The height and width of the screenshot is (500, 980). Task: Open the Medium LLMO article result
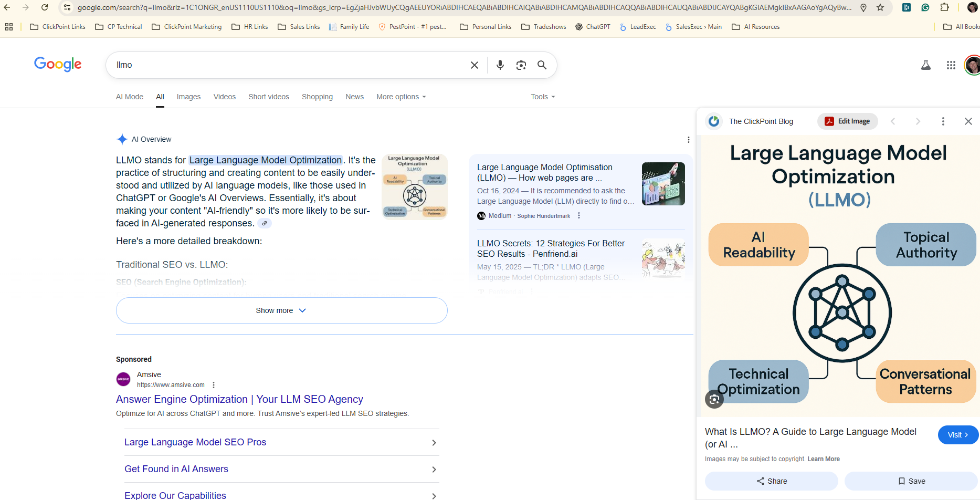pyautogui.click(x=545, y=172)
